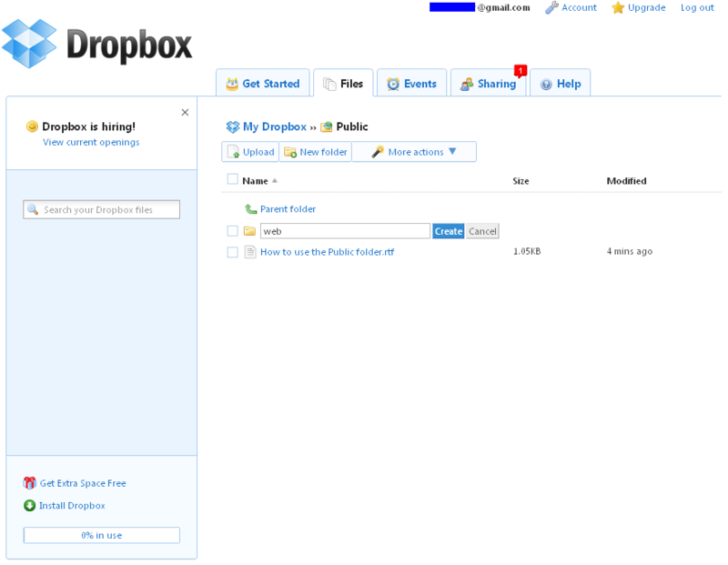Click Get Extra Space Free link
Image resolution: width=728 pixels, height=565 pixels.
[83, 483]
